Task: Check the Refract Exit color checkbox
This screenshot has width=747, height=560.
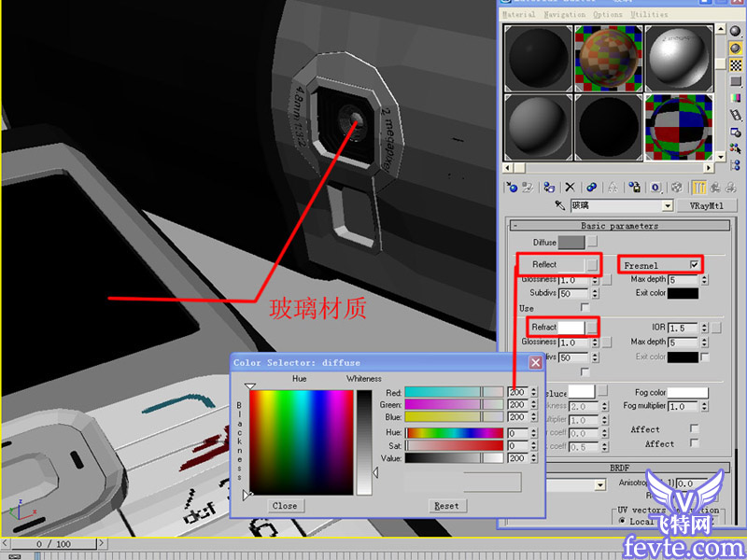Action: pyautogui.click(x=706, y=357)
